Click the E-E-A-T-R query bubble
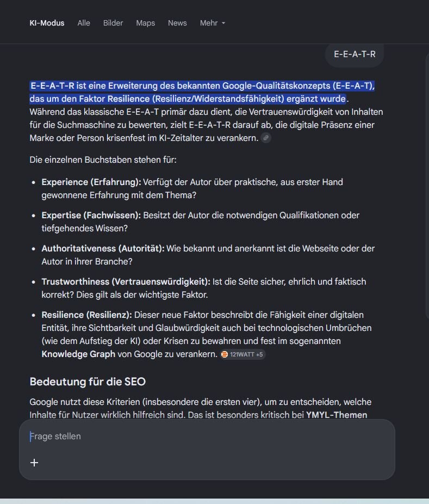This screenshot has height=504, width=429. 355,54
